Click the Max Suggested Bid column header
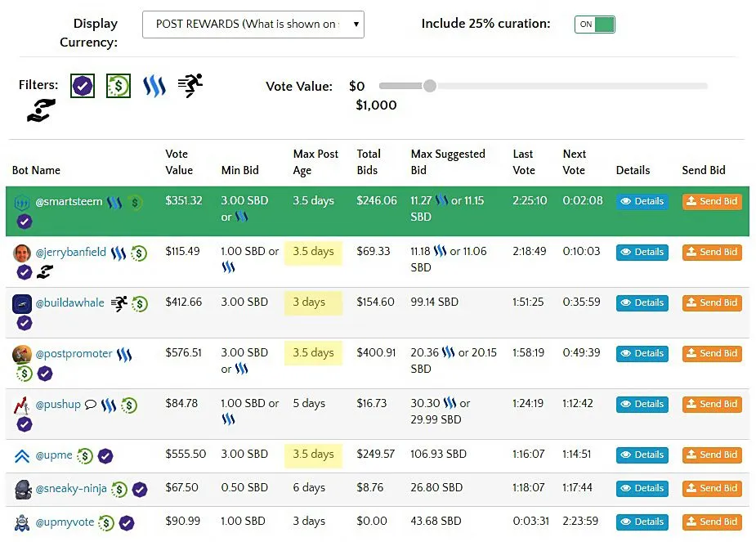Image resolution: width=756 pixels, height=542 pixels. (448, 162)
